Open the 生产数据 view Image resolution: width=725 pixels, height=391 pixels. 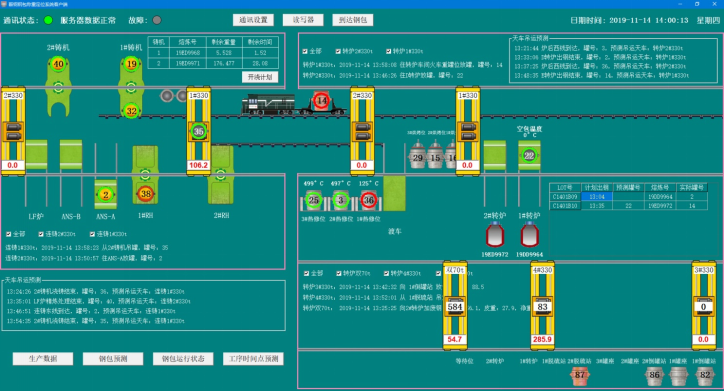[x=43, y=359]
